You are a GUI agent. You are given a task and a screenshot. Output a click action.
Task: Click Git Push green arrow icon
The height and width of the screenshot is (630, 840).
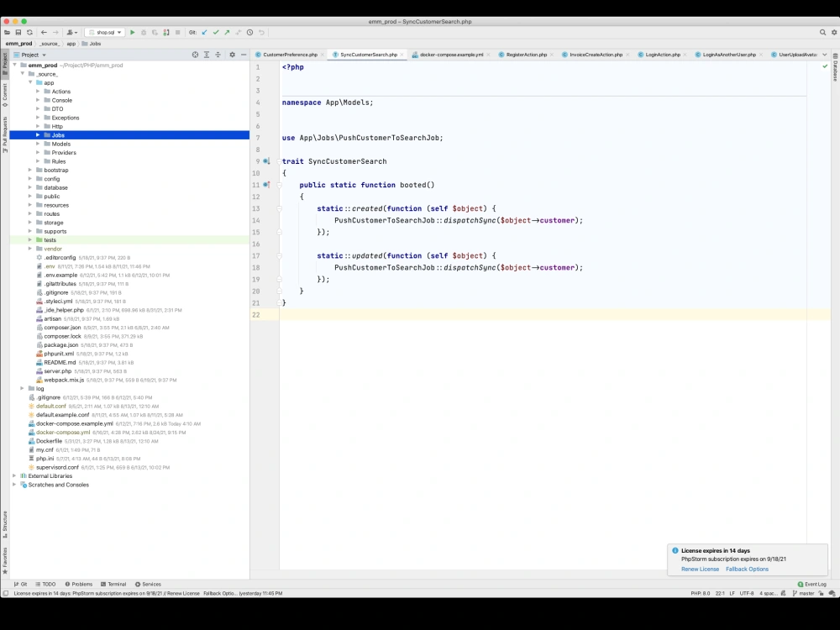point(227,33)
